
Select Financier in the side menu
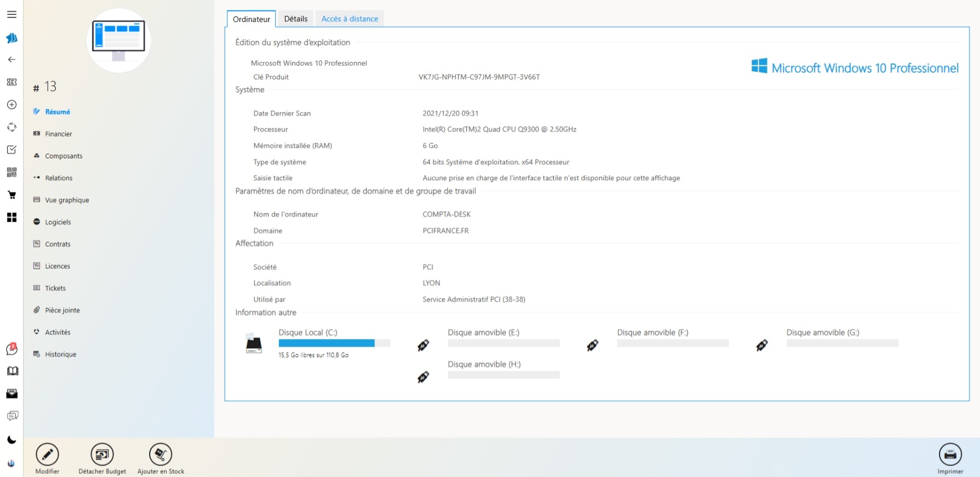click(59, 134)
